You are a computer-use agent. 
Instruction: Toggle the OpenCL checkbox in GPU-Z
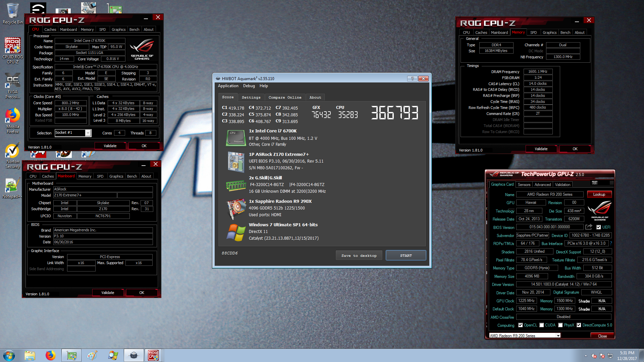click(520, 325)
